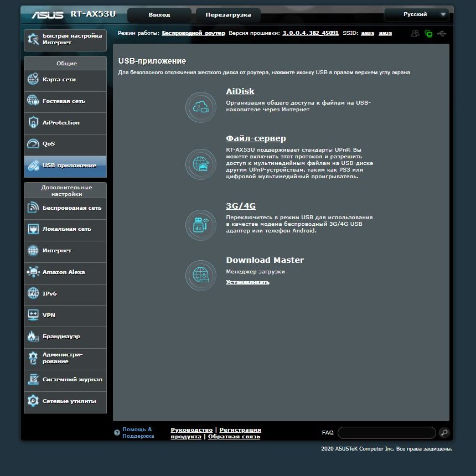Click the Интернет globe icon
This screenshot has height=476, width=476.
point(33,250)
